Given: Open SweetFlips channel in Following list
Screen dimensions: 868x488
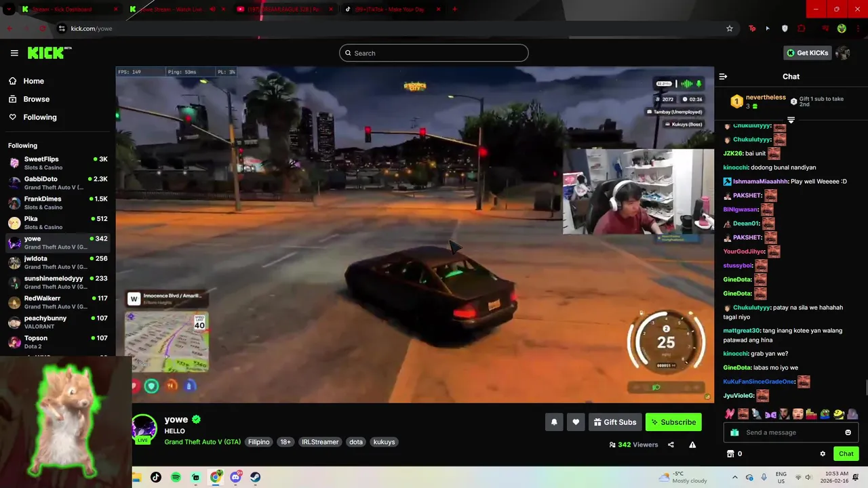Looking at the screenshot, I should pyautogui.click(x=58, y=163).
